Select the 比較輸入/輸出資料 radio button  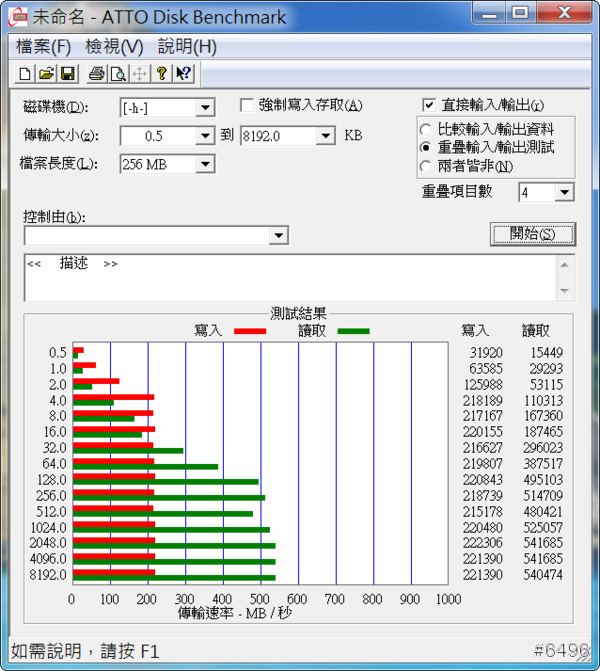tap(426, 129)
